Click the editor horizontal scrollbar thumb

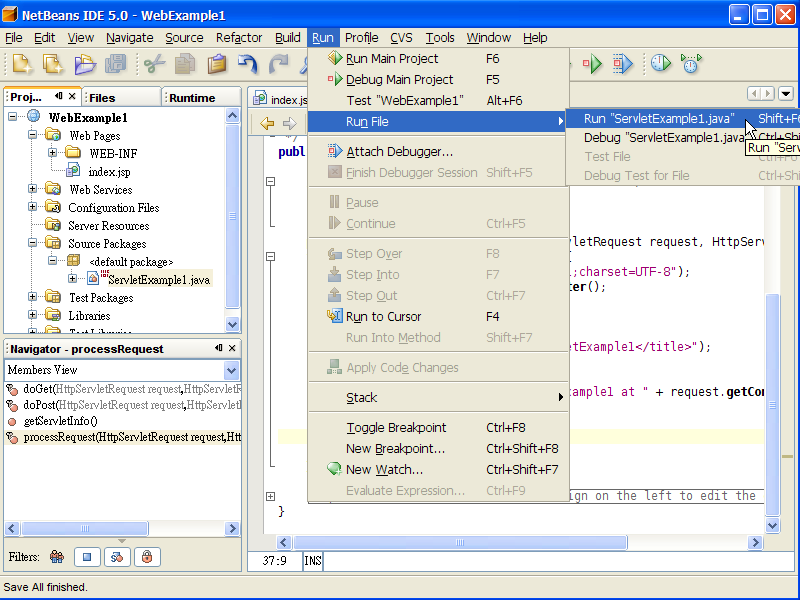coord(460,542)
